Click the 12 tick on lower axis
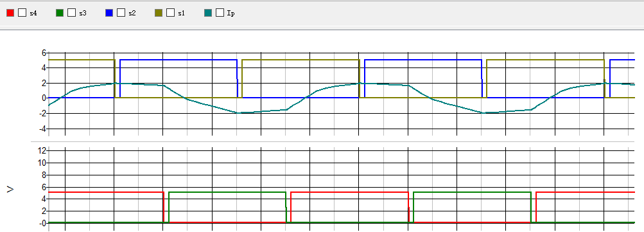 coord(41,150)
